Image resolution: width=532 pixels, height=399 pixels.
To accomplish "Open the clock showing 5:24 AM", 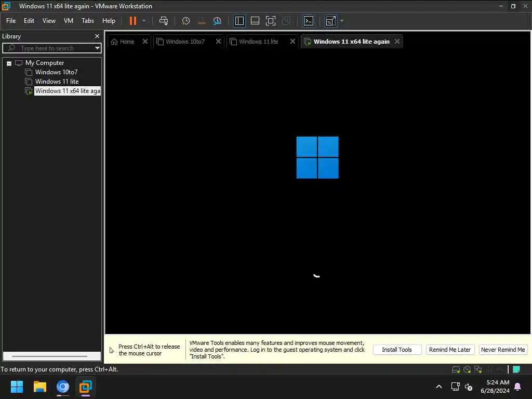I will click(x=495, y=387).
